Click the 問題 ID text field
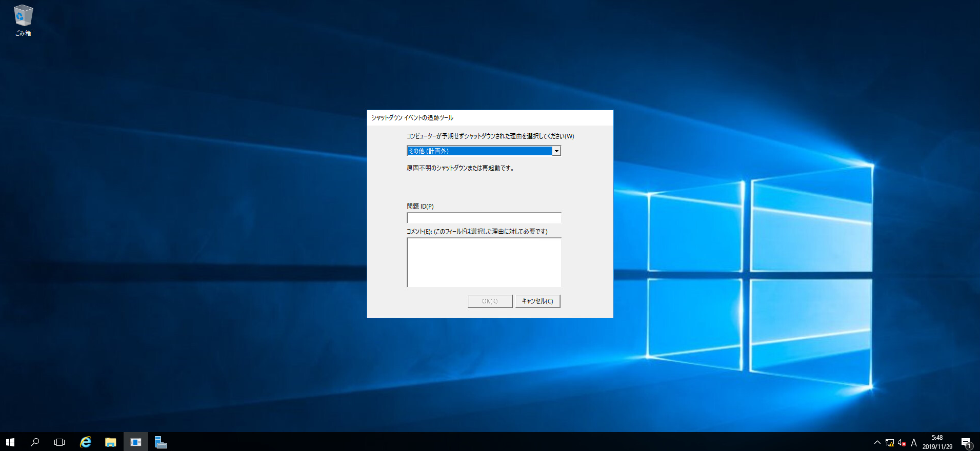Image resolution: width=980 pixels, height=451 pixels. (x=484, y=218)
